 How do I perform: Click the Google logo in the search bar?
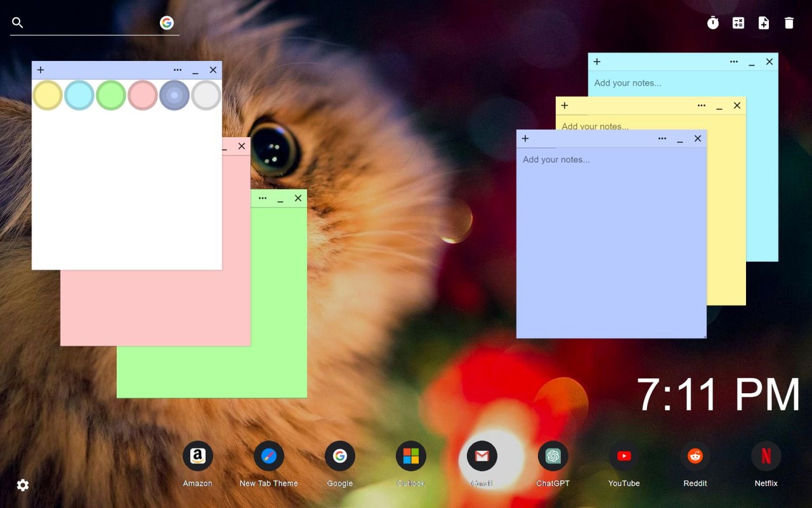point(167,23)
